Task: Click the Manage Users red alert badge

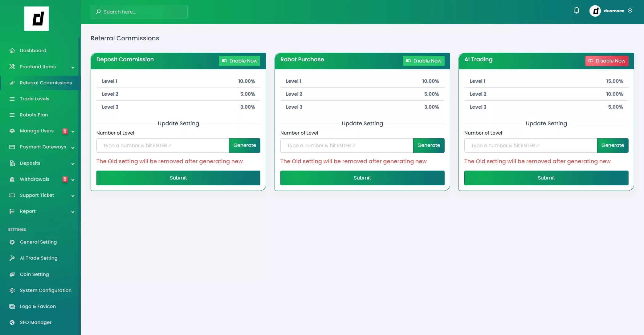Action: tap(65, 131)
